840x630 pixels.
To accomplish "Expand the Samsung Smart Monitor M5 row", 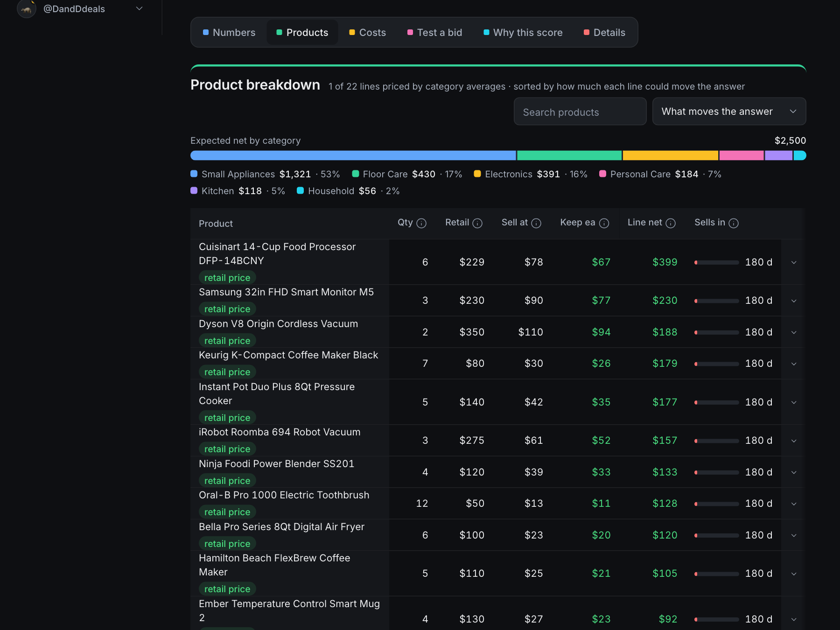I will tap(794, 301).
